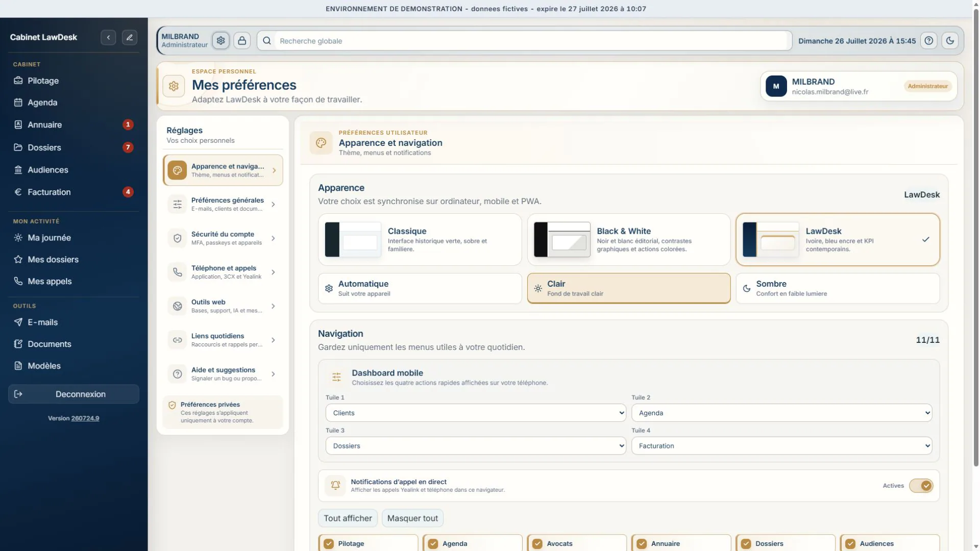The height and width of the screenshot is (551, 980).
Task: Click the Tout afficher button
Action: [348, 518]
